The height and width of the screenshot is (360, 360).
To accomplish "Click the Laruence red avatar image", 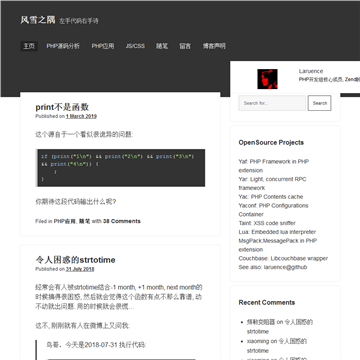I will coord(267,79).
